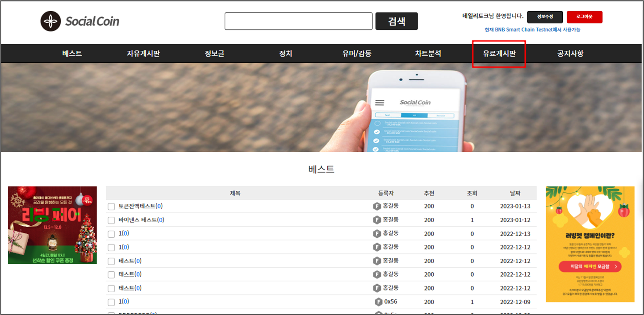Image resolution: width=644 pixels, height=315 pixels.
Task: Open the 정보글 menu item
Action: 214,54
